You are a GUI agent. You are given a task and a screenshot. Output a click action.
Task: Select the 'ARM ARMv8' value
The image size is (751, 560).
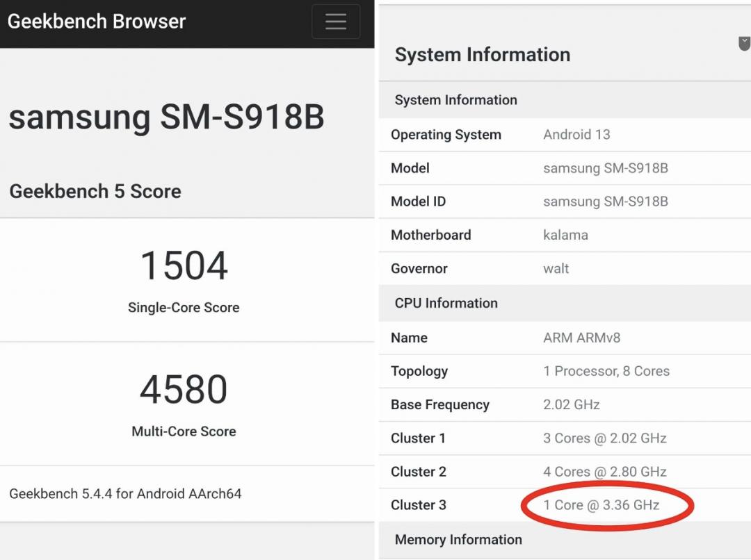pyautogui.click(x=582, y=338)
